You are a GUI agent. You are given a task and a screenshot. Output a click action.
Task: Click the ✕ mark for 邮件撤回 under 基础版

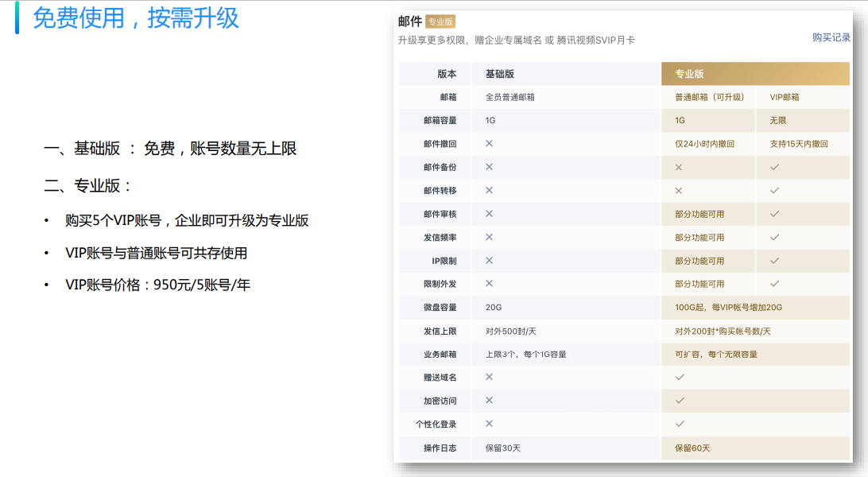(487, 143)
